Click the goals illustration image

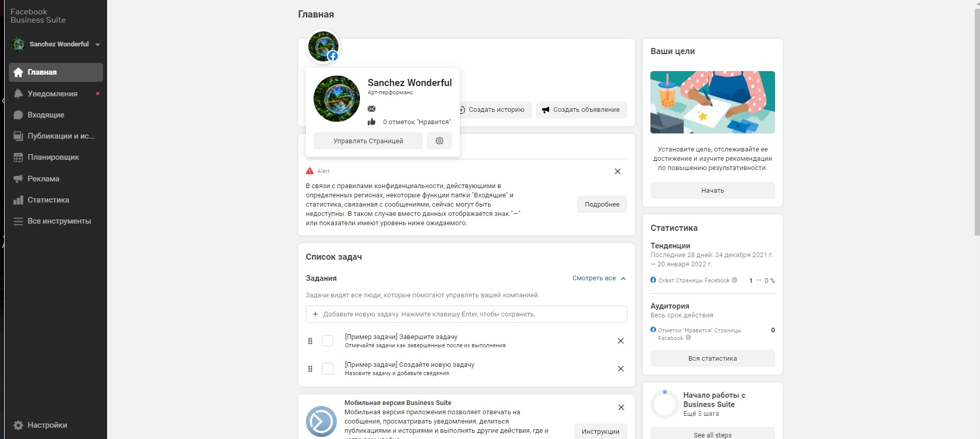point(713,102)
